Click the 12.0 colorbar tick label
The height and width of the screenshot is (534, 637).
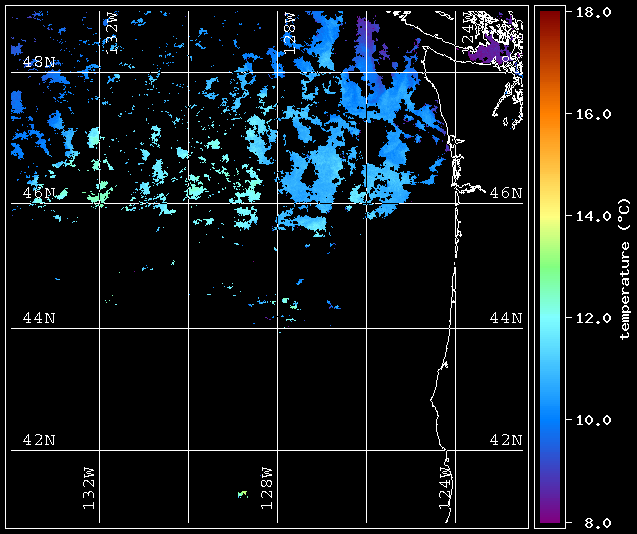(589, 318)
